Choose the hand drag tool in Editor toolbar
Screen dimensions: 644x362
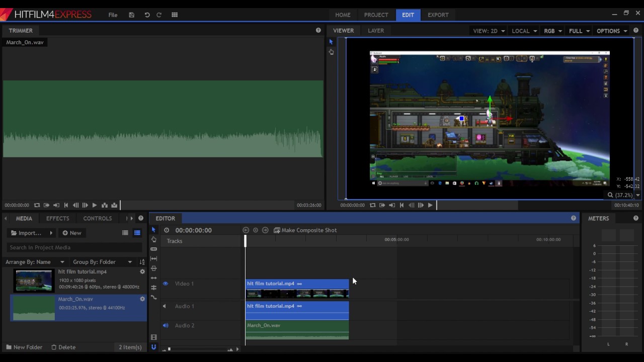click(x=153, y=239)
